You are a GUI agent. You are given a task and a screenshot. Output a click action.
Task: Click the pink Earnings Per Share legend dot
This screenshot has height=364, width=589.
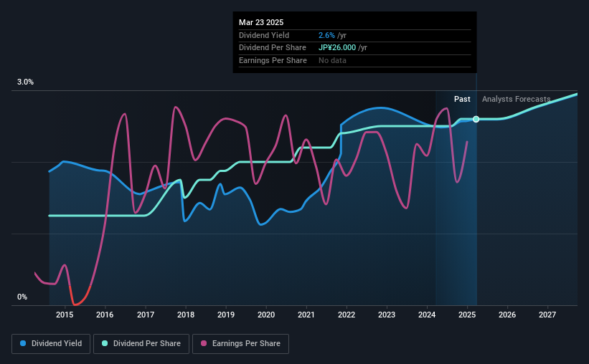(x=204, y=343)
